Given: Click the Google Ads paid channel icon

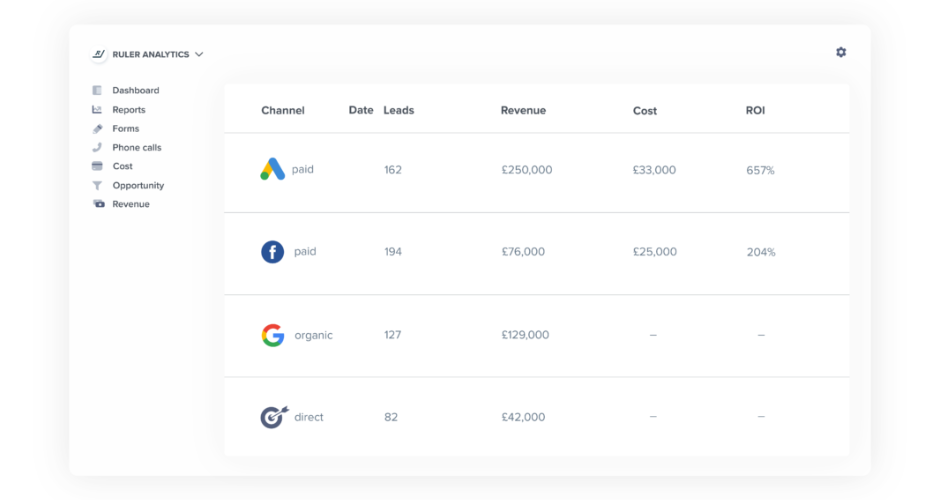Looking at the screenshot, I should tap(272, 170).
